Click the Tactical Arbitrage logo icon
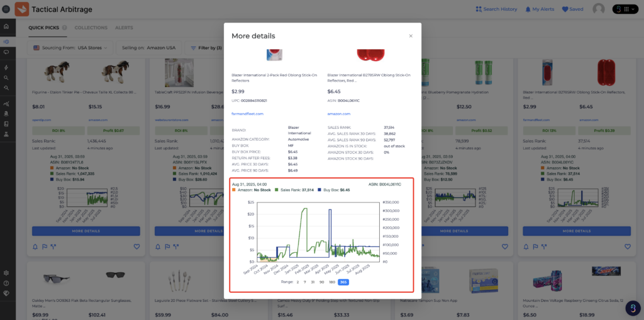This screenshot has width=644, height=320. (21, 9)
